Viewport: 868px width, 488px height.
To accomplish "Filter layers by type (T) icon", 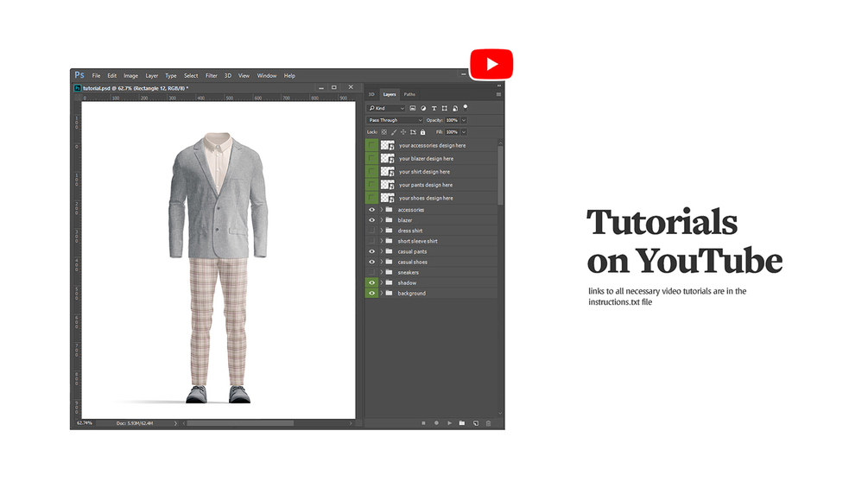I will tap(434, 108).
